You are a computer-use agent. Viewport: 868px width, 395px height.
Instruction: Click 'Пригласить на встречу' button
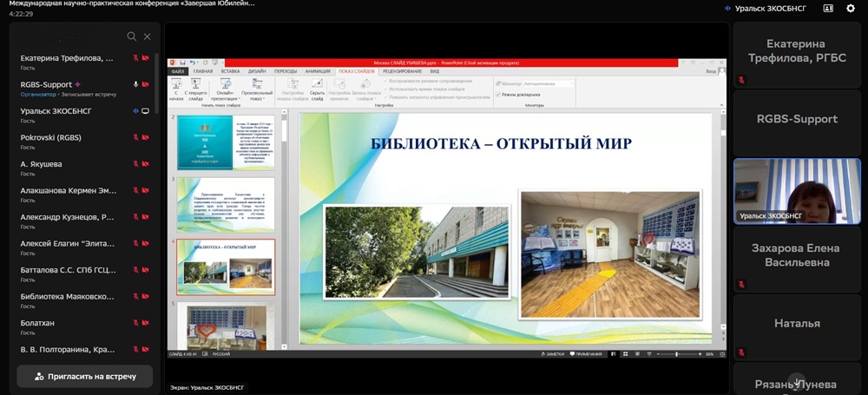[x=85, y=376]
